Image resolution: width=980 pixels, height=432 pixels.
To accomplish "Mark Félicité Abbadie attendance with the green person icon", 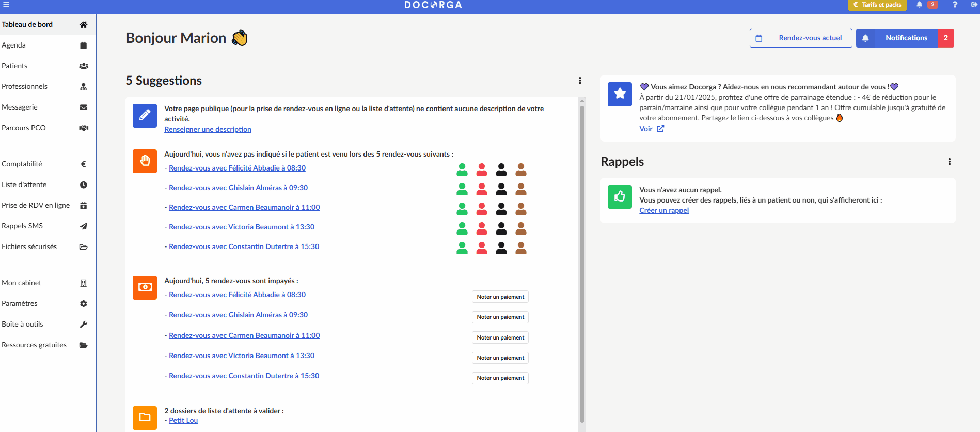I will click(462, 169).
